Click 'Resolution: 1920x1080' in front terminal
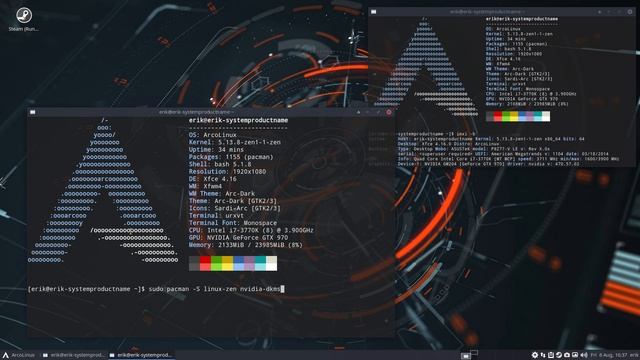 [x=227, y=172]
